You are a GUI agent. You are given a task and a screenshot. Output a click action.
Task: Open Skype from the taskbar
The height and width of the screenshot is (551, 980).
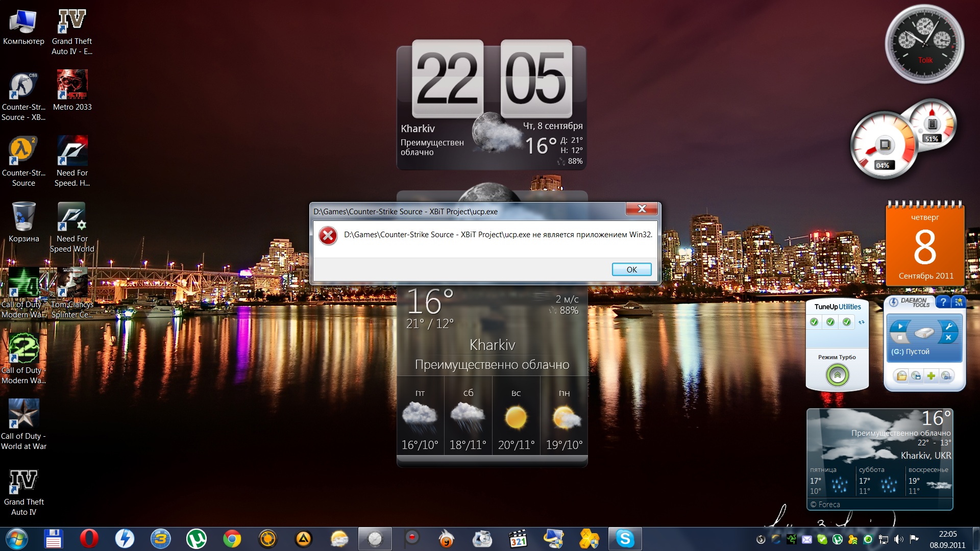coord(625,539)
